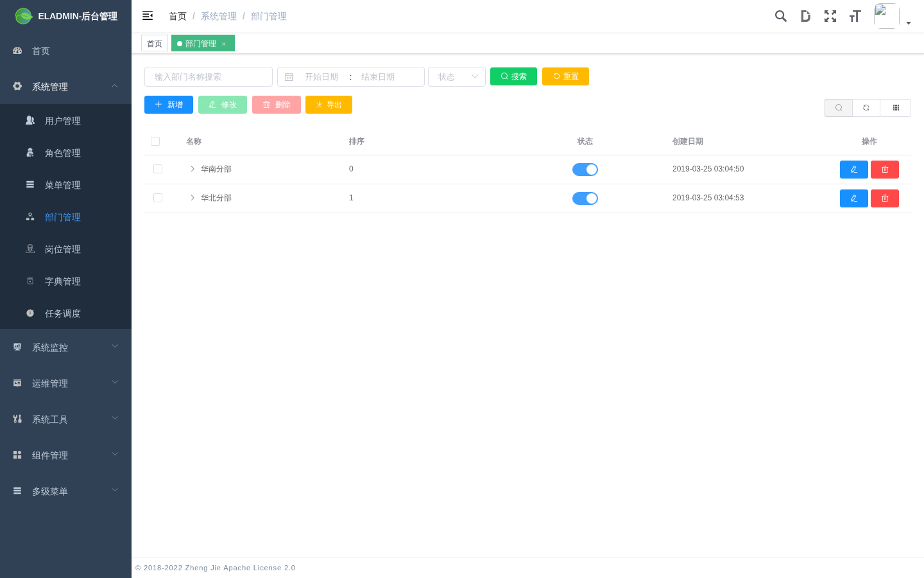Open 用户管理 in the sidebar

[x=65, y=120]
